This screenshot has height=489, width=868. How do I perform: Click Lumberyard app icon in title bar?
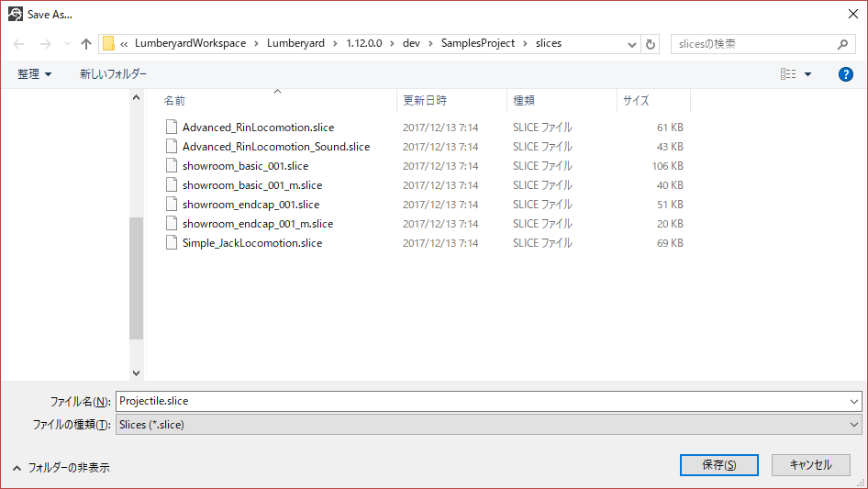click(16, 14)
